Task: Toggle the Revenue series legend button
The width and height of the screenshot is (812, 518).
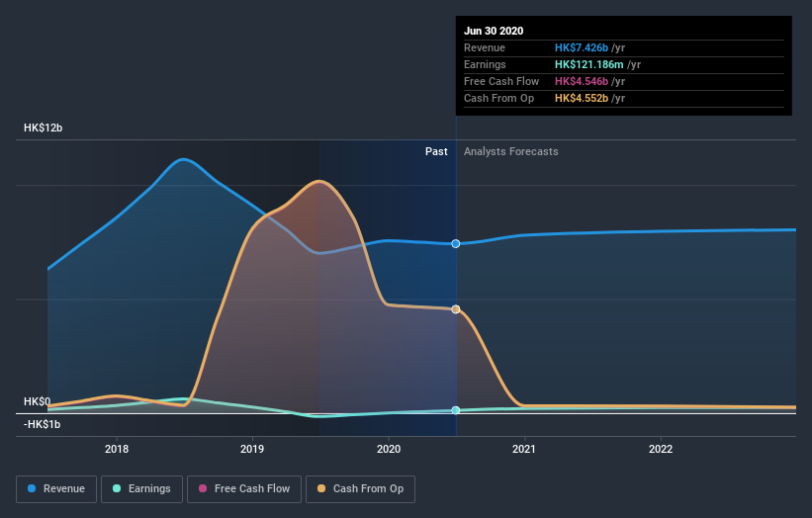Action: 56,489
